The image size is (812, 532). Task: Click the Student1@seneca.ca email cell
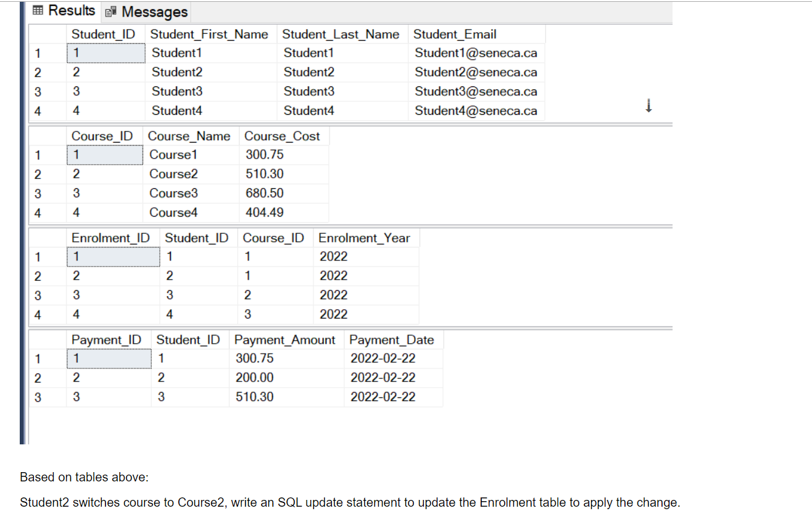tap(477, 53)
